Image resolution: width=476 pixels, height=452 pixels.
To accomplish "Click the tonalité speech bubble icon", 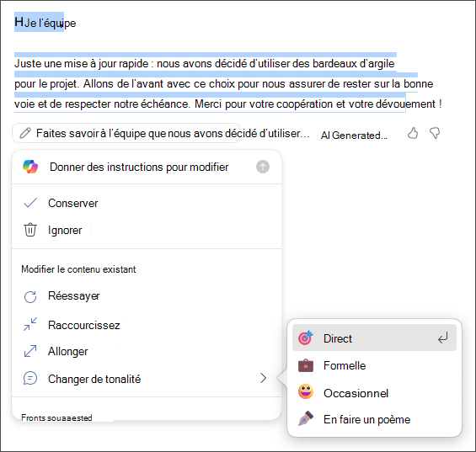I will click(30, 378).
